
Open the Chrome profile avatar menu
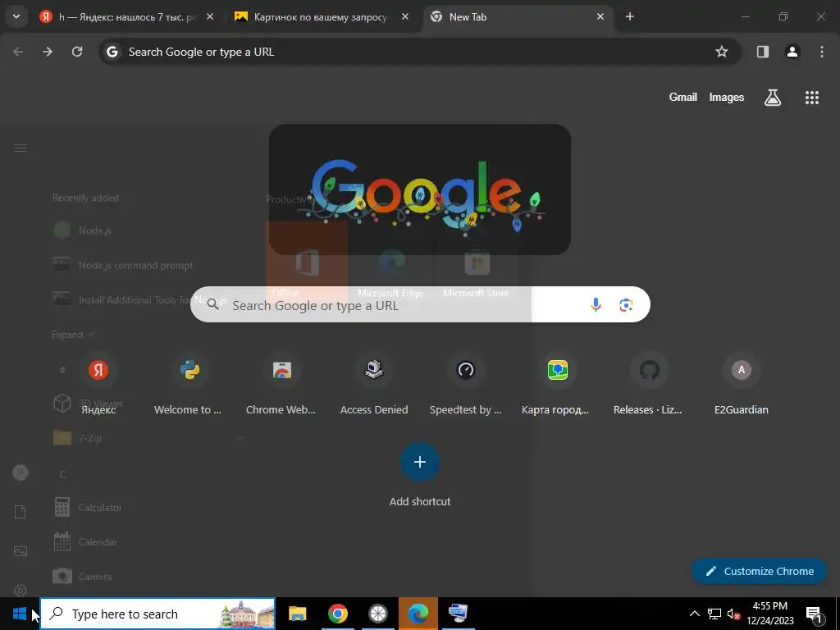pyautogui.click(x=792, y=52)
